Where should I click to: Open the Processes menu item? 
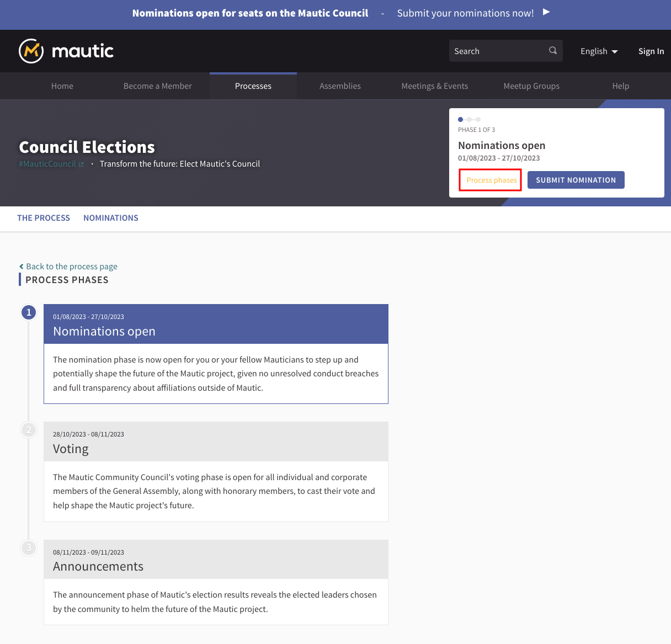click(253, 86)
